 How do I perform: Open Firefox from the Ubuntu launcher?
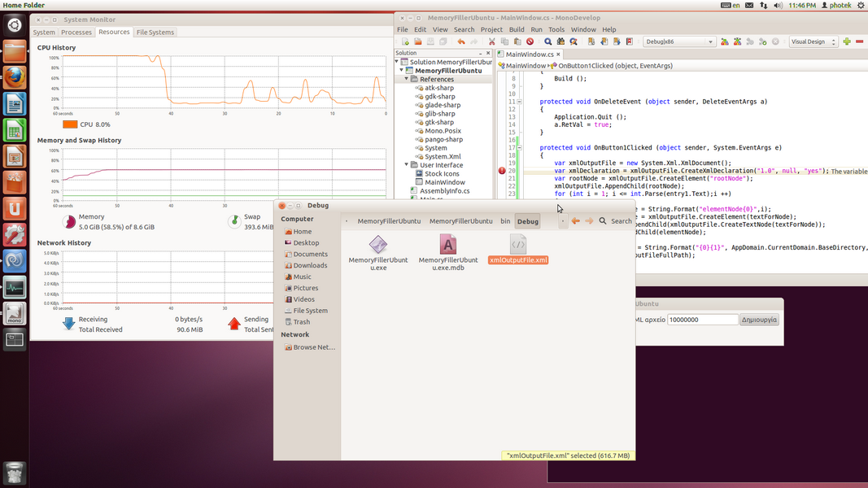15,78
